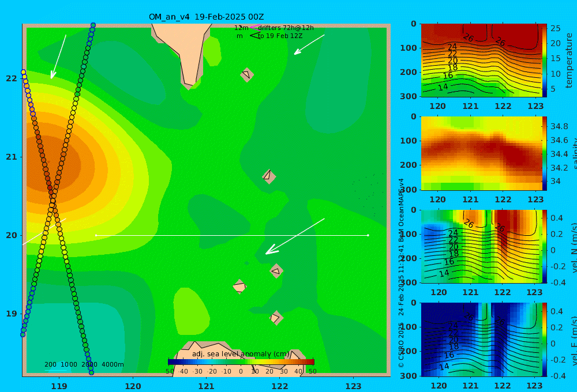Click longitude tick label '123' on main map
Viewport: 577px width, 392px height.
[x=354, y=386]
